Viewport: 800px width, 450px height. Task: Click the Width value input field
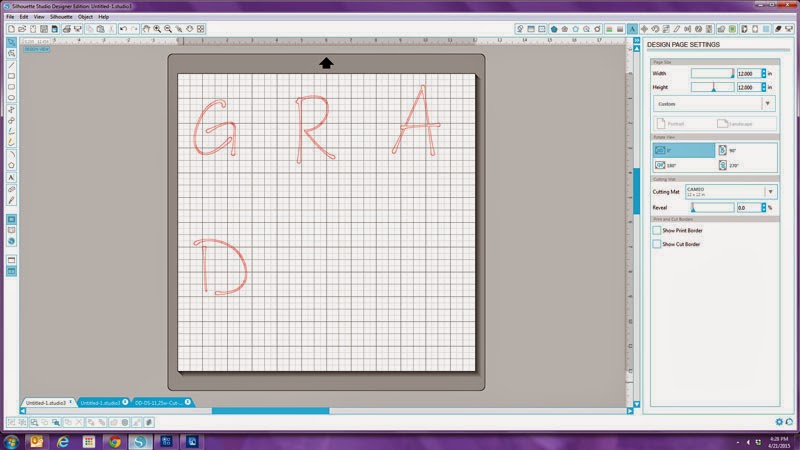point(748,73)
